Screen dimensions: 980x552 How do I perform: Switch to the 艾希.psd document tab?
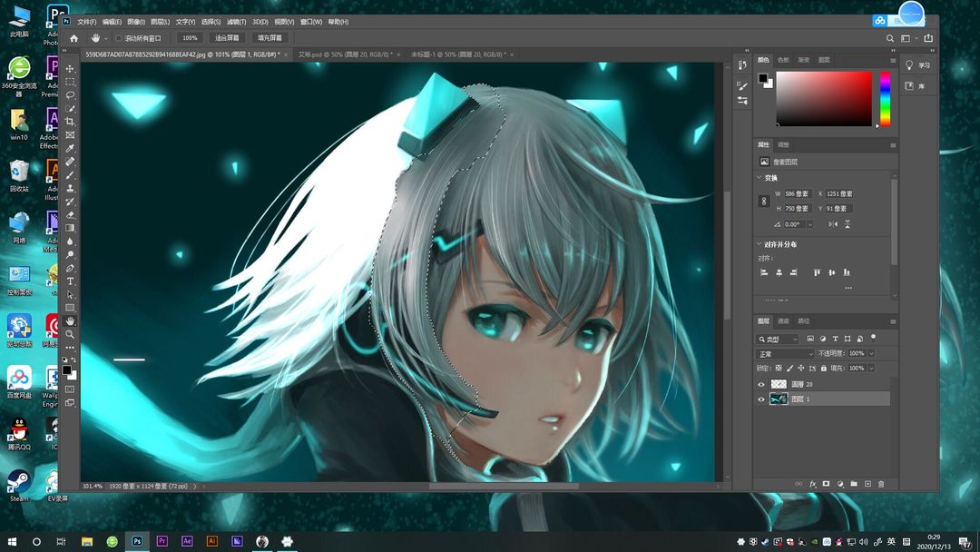(346, 55)
